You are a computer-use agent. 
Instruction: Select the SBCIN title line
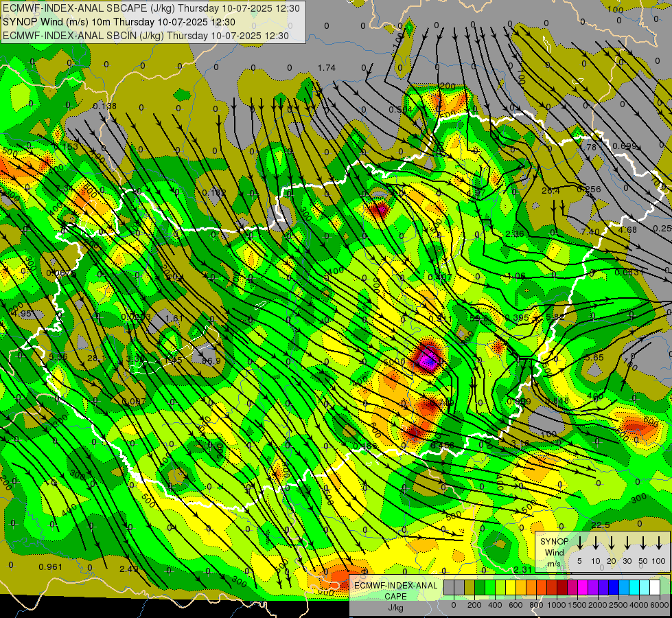tap(146, 36)
